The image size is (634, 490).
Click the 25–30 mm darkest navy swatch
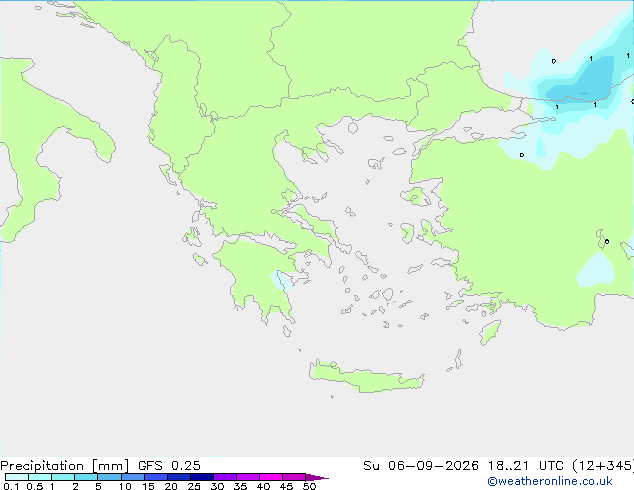[202, 477]
